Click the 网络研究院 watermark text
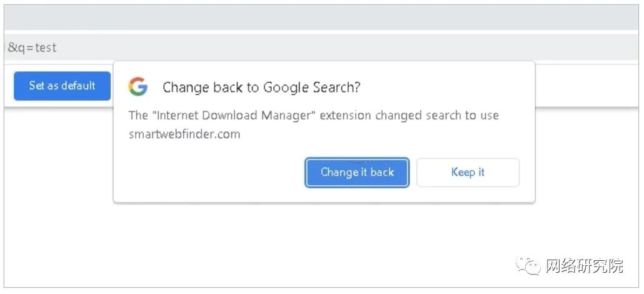The width and height of the screenshot is (644, 294). pyautogui.click(x=585, y=266)
